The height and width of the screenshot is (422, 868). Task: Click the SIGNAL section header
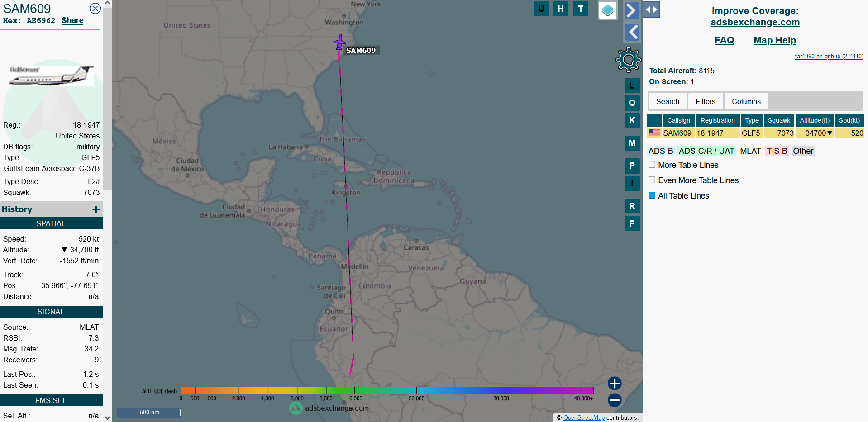(x=51, y=312)
